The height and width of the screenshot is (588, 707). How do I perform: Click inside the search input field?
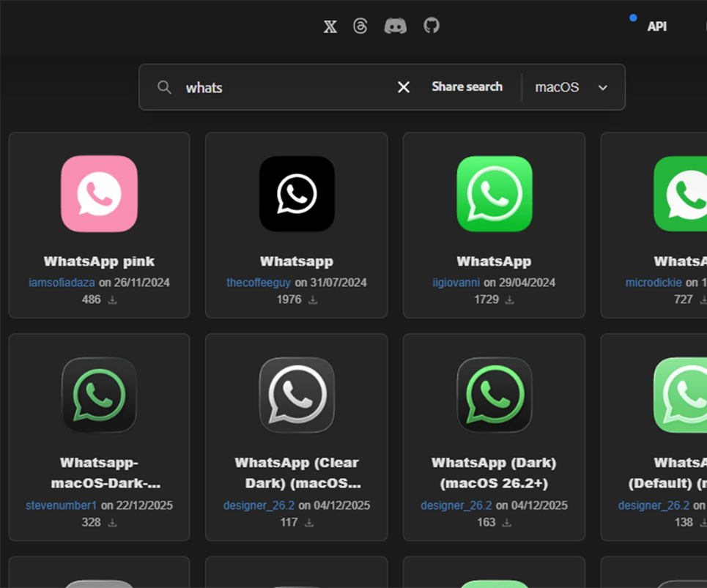(x=278, y=87)
